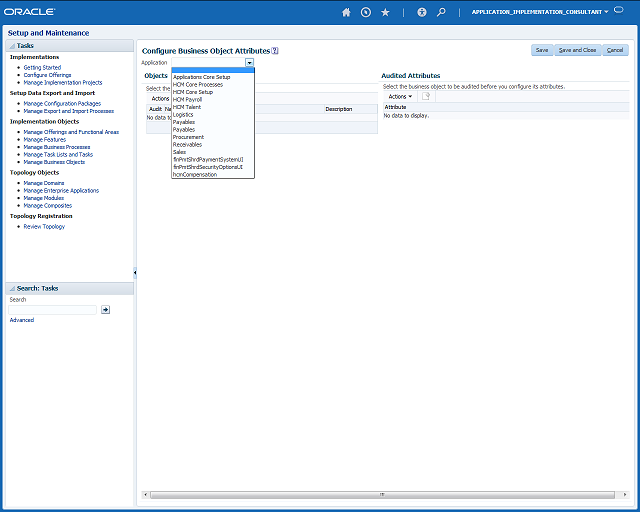Open the Recent Items clock icon
640x512 pixels.
366,12
